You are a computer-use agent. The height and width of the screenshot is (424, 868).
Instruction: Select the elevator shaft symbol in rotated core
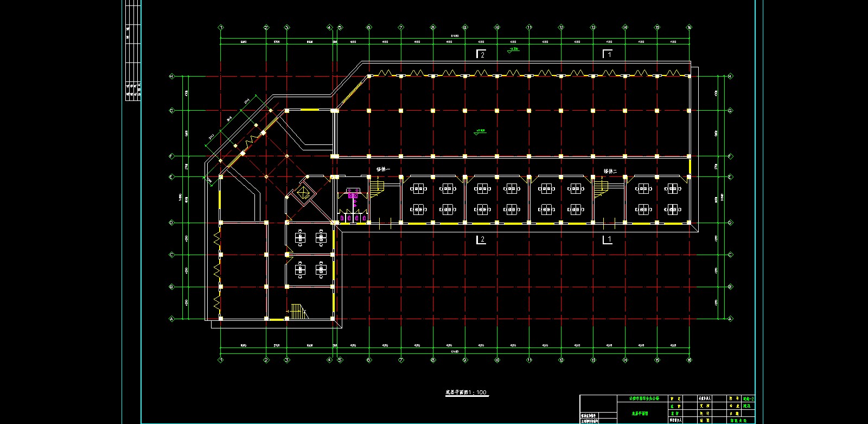click(303, 193)
